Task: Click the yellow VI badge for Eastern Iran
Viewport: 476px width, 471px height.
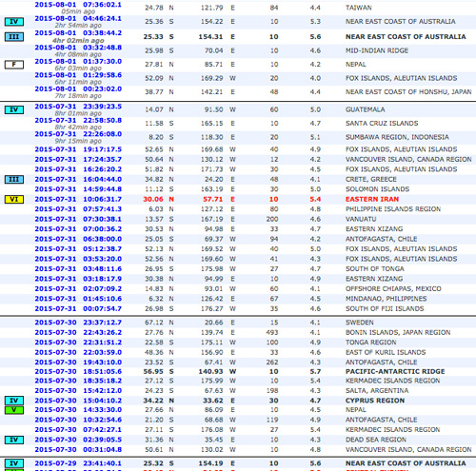Action: pos(14,199)
